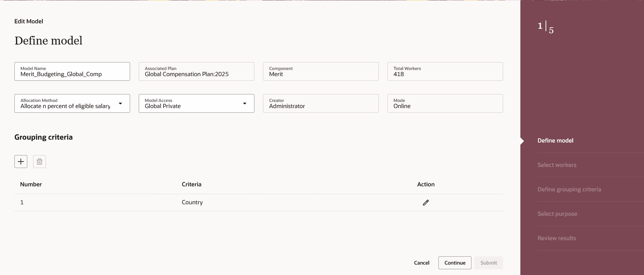
Task: Expand the Allocation Method dropdown
Action: pyautogui.click(x=120, y=103)
